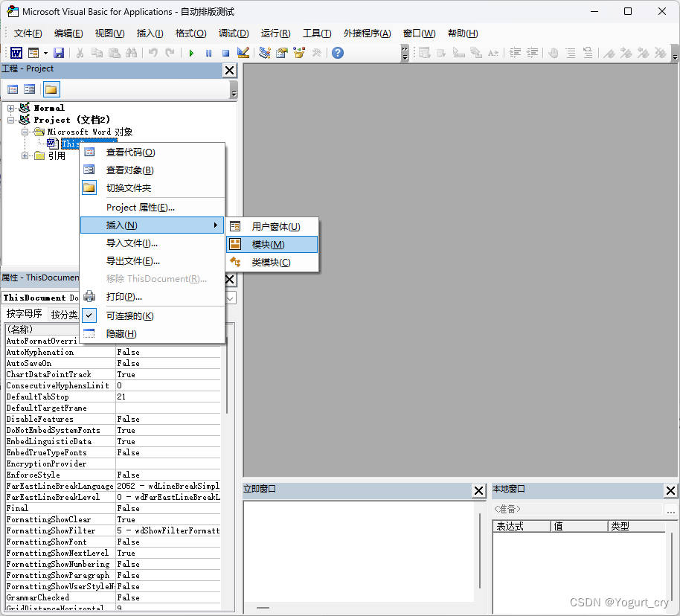Open Project 属性(E)... from context menu
This screenshot has height=616, width=680.
click(153, 208)
